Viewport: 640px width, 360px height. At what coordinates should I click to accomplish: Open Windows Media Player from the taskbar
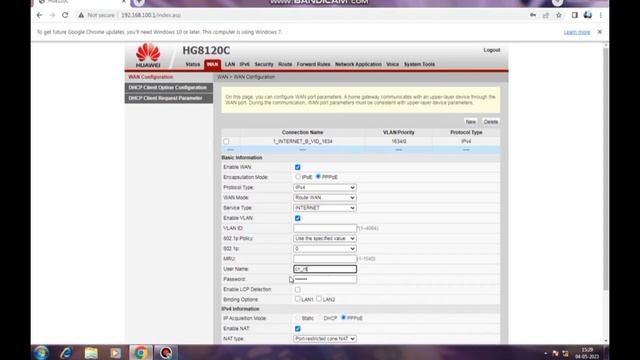pyautogui.click(x=116, y=352)
